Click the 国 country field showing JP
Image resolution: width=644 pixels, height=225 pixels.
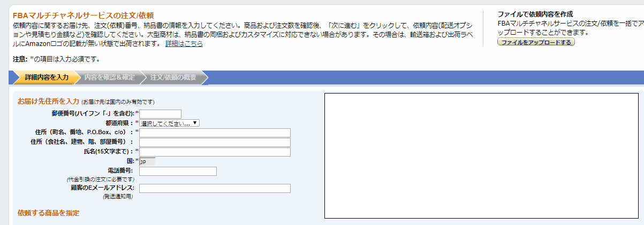point(147,161)
